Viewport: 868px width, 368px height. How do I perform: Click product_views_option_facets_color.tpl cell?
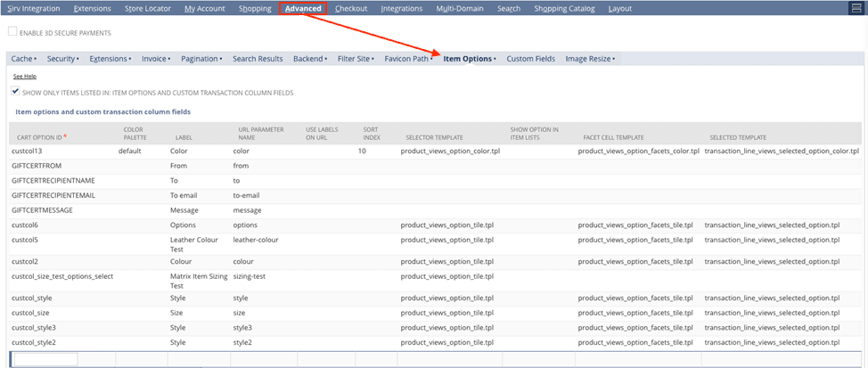(639, 151)
